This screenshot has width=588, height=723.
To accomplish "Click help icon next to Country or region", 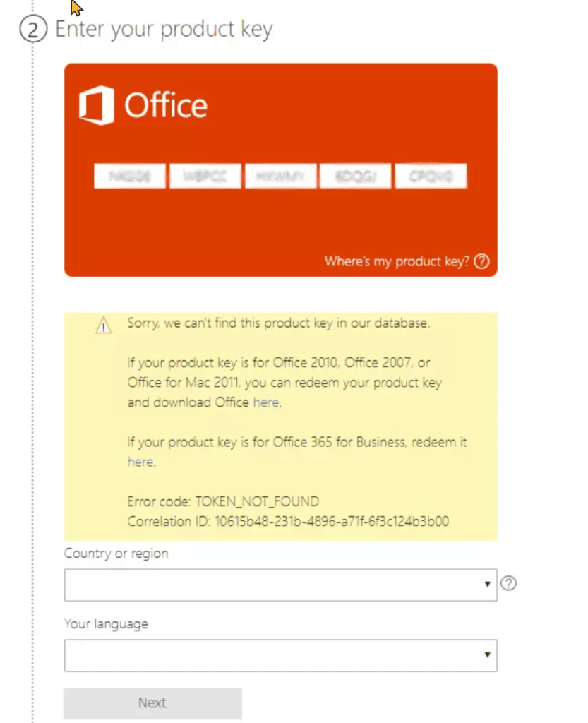I will 508,583.
